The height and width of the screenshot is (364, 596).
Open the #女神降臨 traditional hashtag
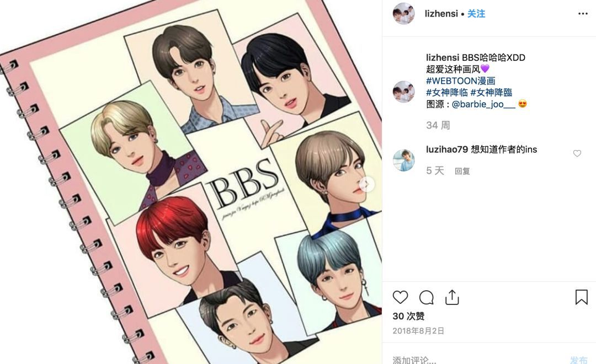[x=492, y=92]
